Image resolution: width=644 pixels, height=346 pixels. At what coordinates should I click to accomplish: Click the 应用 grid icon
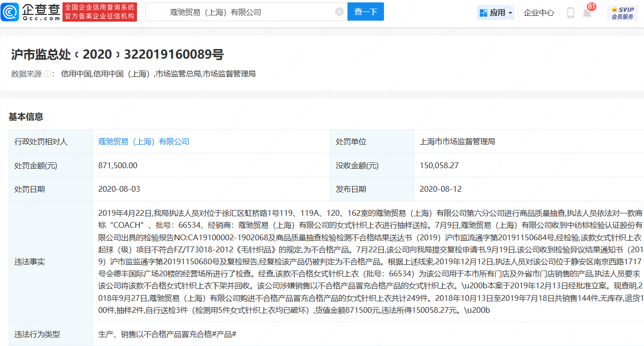coord(483,12)
